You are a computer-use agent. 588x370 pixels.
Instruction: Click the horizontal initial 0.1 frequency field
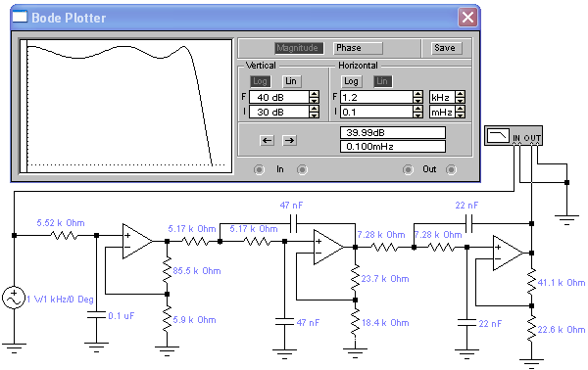[376, 112]
